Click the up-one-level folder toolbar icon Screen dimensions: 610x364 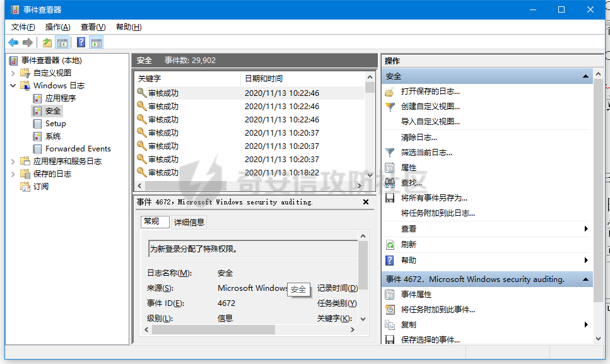[47, 42]
